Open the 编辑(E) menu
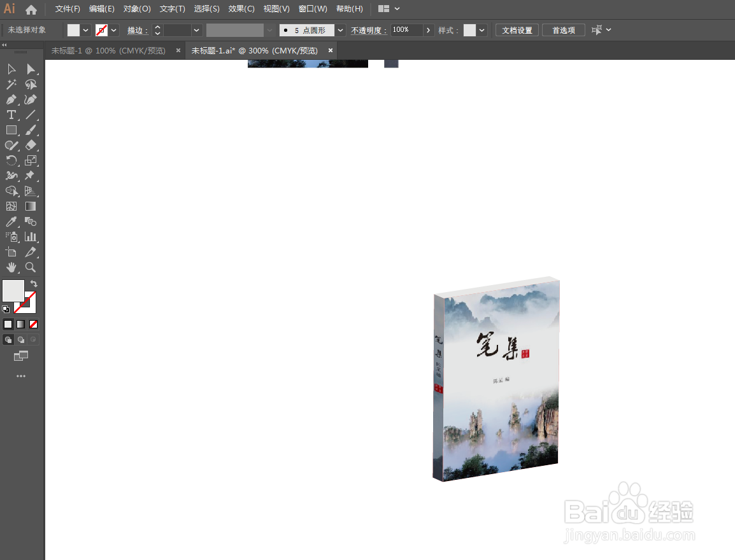Viewport: 735px width, 560px height. 102,9
